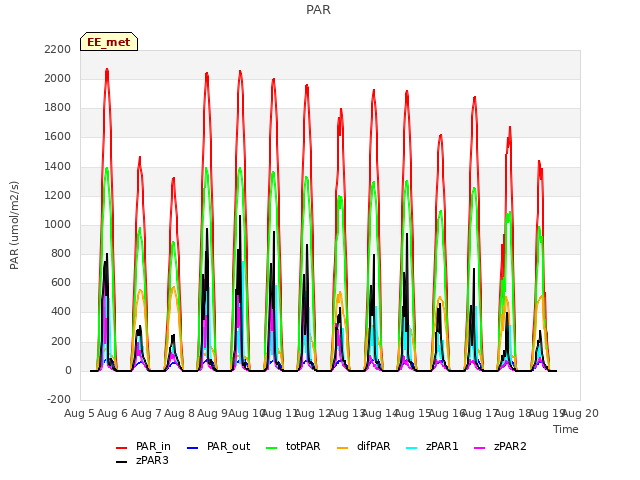Screen dimensions: 640x480
Task: Click the Time x-axis label
Action: coord(566,429)
